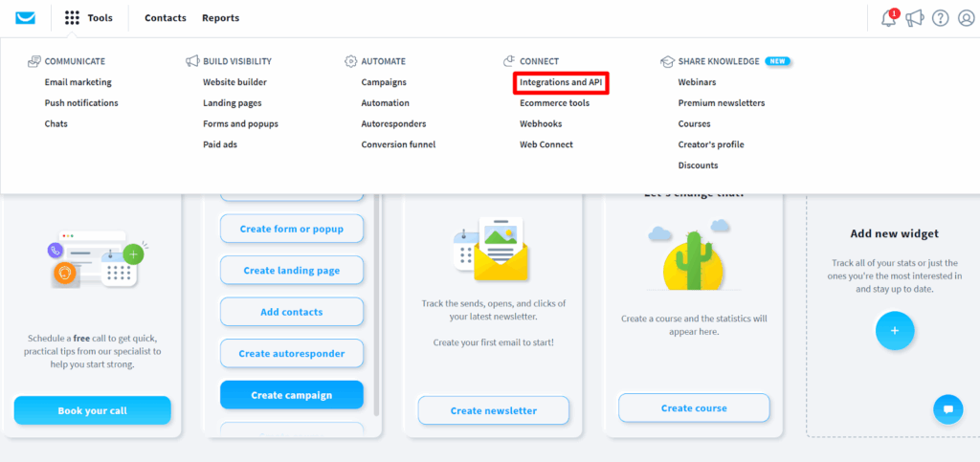The image size is (980, 462).
Task: Click the Connect plug icon
Action: (509, 61)
